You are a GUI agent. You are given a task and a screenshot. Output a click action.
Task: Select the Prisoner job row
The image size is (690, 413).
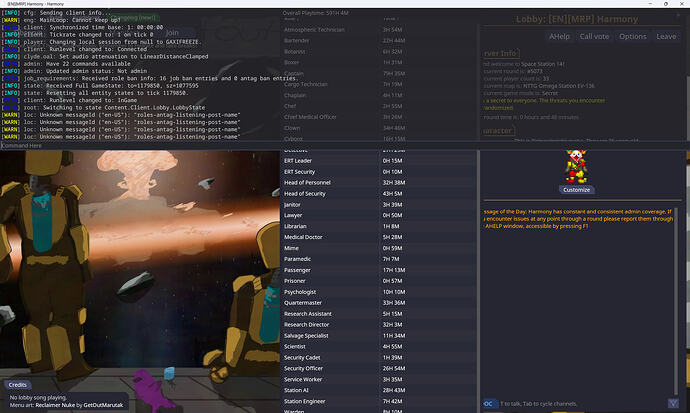(378, 281)
